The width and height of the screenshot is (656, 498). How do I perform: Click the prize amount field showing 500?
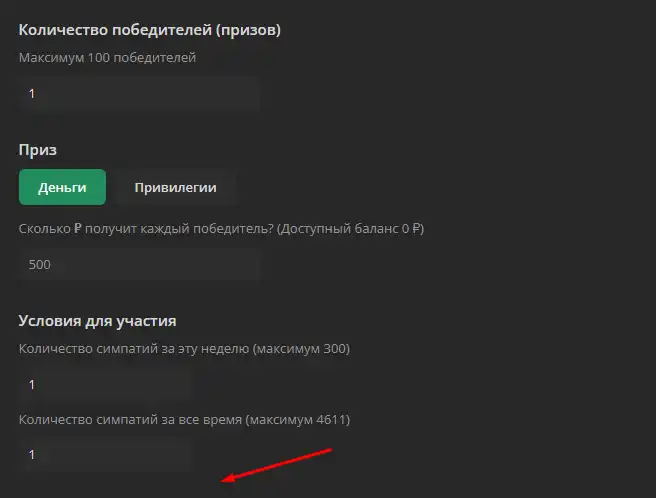point(139,264)
